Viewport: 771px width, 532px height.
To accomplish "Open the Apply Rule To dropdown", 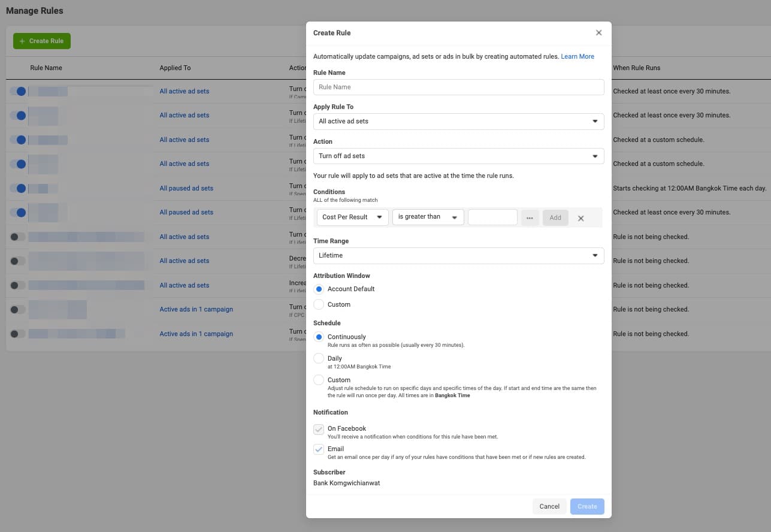I will (458, 121).
